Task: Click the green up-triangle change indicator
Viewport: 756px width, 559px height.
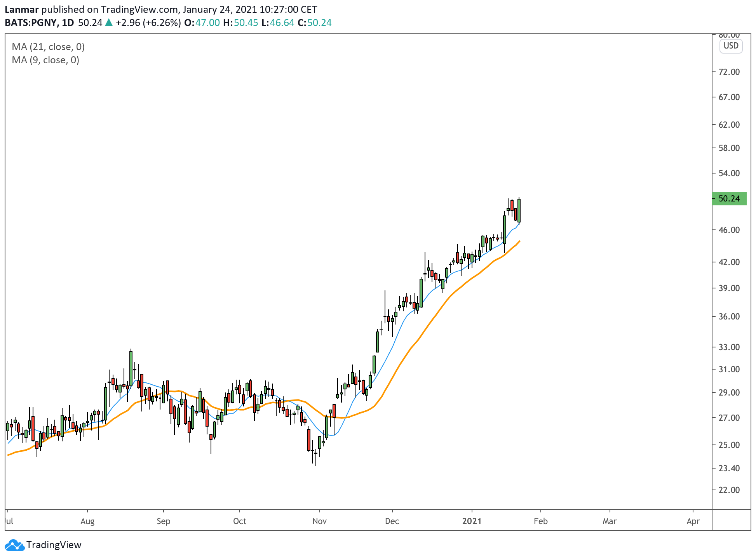Action: coord(109,23)
